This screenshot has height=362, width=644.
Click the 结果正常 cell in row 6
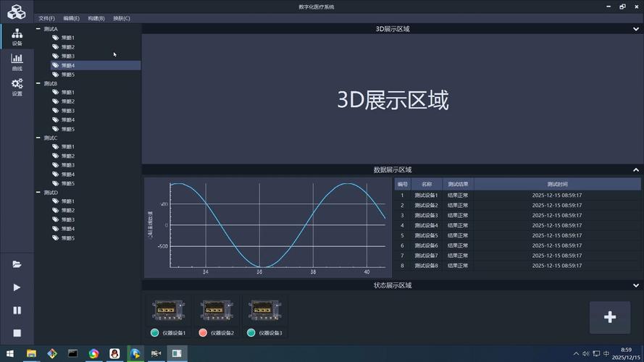click(x=458, y=245)
